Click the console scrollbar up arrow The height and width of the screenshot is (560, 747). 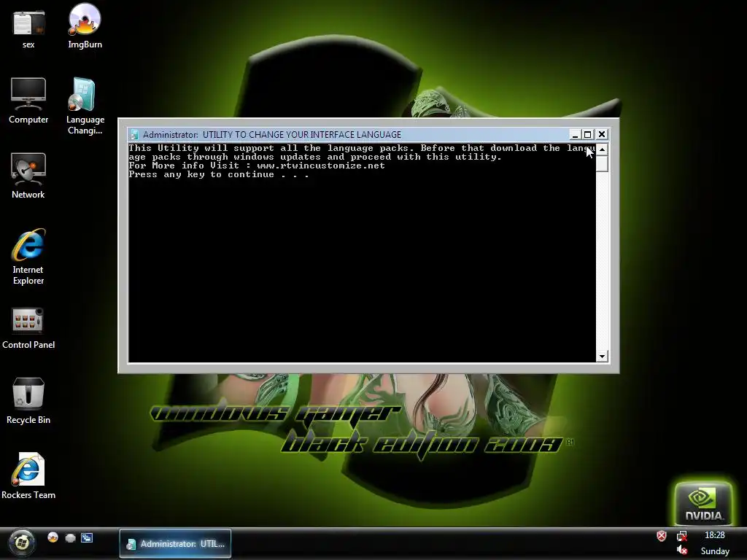click(x=602, y=149)
